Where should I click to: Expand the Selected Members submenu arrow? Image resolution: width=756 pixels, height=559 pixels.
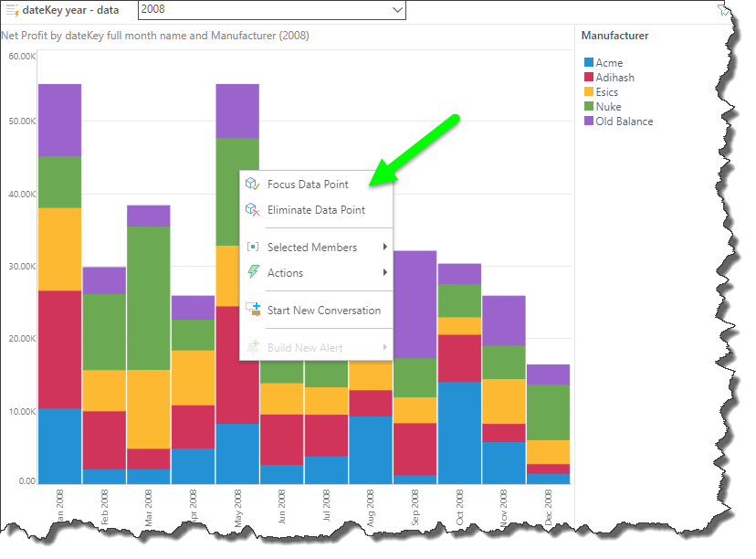click(385, 248)
